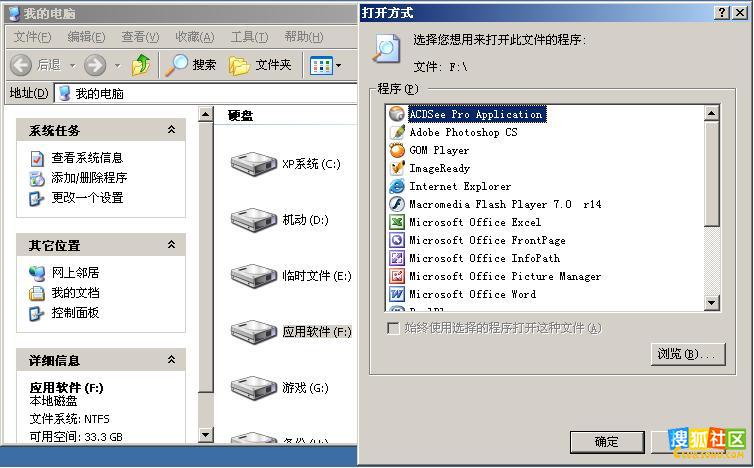Click the 网上邻居 network icon
754x468 pixels.
pyautogui.click(x=37, y=273)
